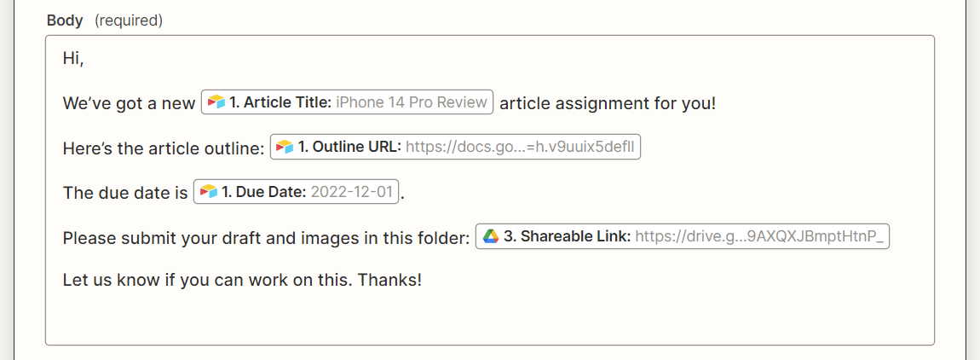Click the Airtable icon in the Article Title pill

[x=216, y=102]
